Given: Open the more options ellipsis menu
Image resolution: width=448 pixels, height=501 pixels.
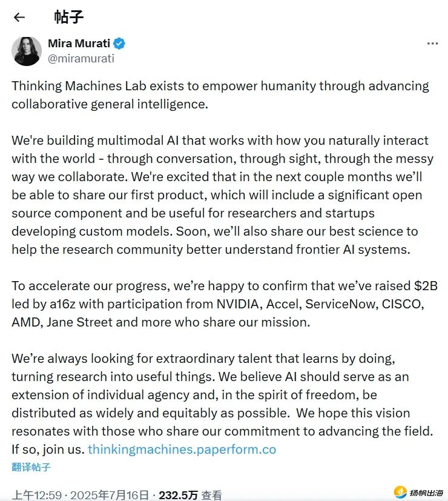Looking at the screenshot, I should click(x=432, y=44).
